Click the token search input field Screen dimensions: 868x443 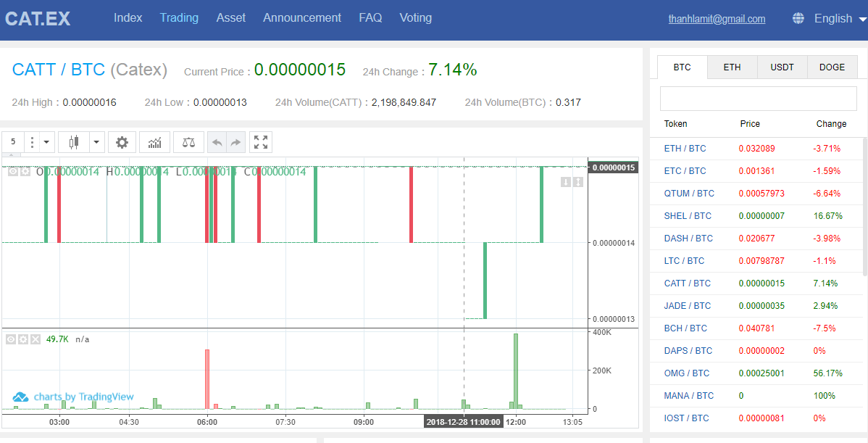(759, 99)
